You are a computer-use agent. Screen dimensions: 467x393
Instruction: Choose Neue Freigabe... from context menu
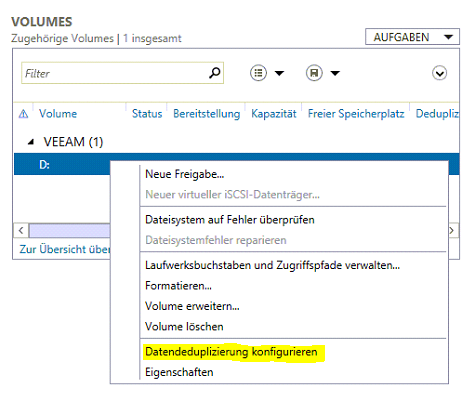185,174
